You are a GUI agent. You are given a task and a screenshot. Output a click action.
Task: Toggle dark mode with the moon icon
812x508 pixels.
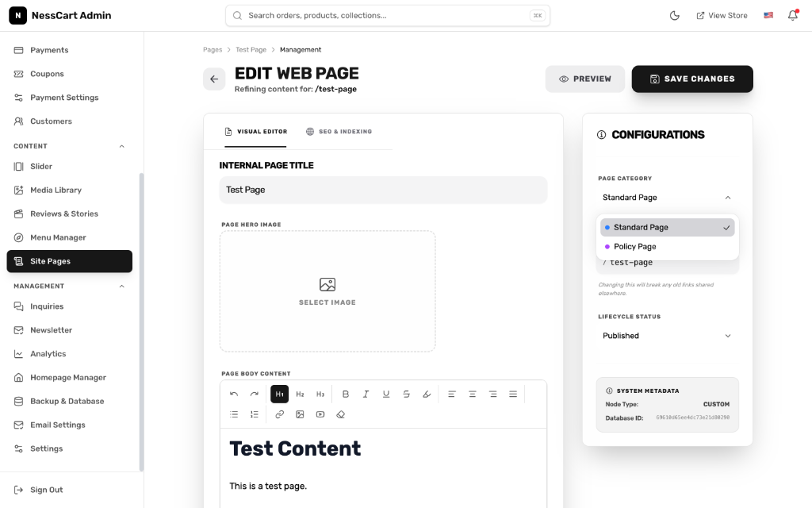pos(675,14)
